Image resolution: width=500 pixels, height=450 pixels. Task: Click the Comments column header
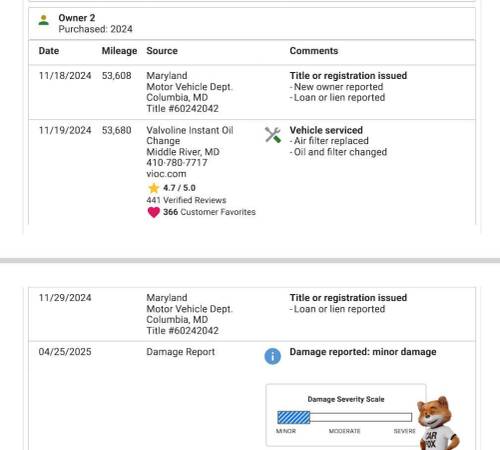[314, 51]
